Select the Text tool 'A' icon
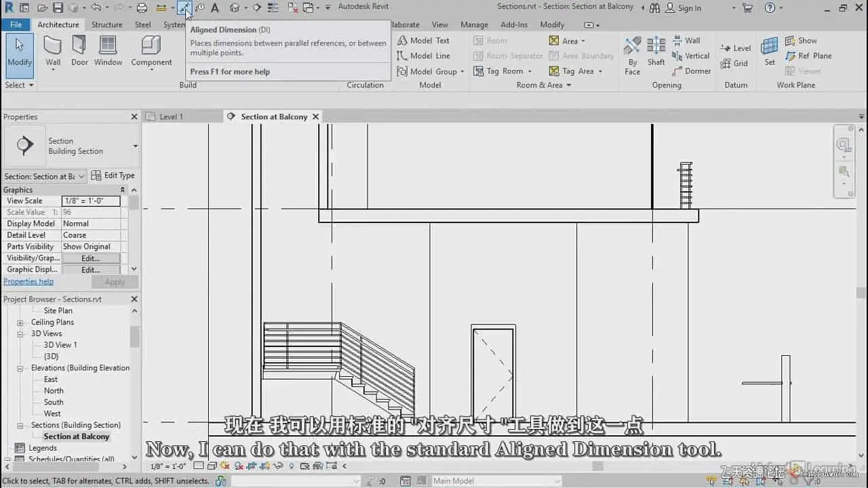Viewport: 868px width, 488px height. [215, 8]
